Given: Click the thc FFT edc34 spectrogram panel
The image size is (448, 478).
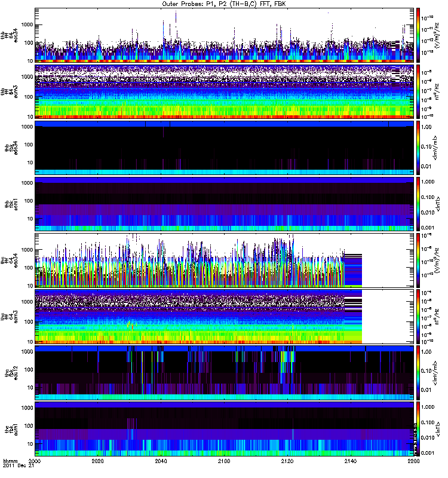Looking at the screenshot, I should [191, 259].
